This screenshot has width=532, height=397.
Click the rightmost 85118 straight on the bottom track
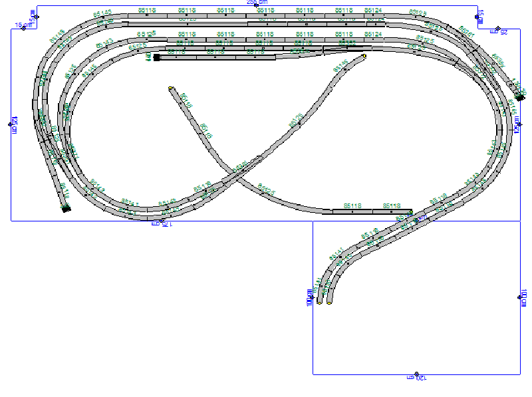tap(392, 210)
